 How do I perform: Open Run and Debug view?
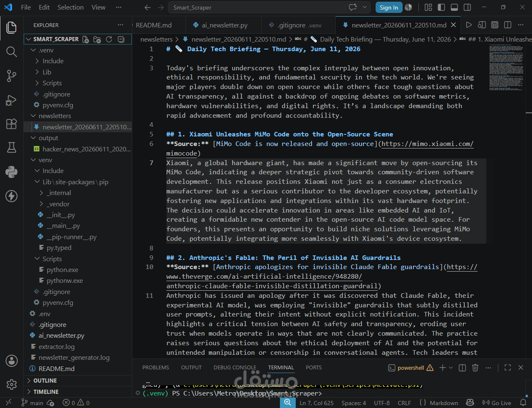click(12, 100)
